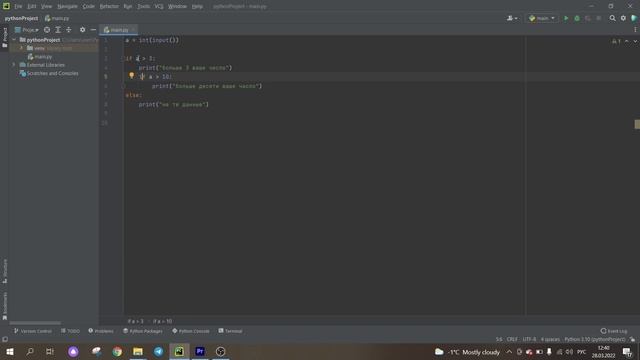Toggle tool window buttons icon bottom-left
The image size is (640, 360).
click(x=5, y=340)
